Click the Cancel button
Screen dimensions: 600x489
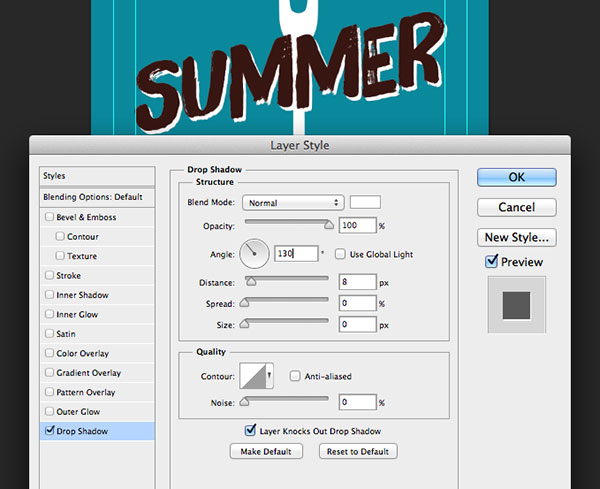click(x=517, y=207)
